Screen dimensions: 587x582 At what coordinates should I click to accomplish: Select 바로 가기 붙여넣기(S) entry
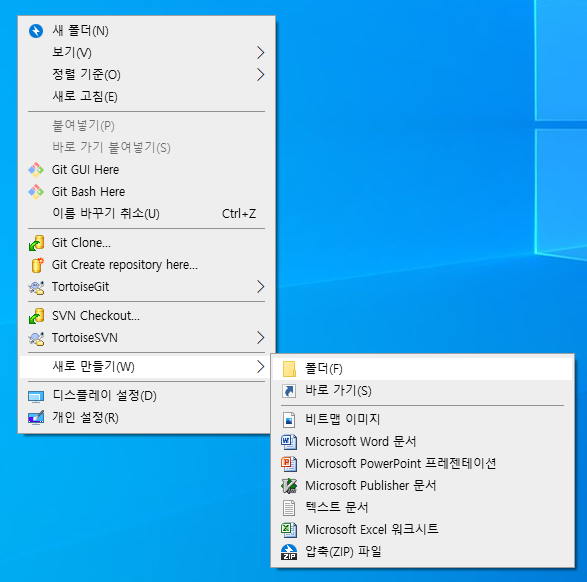coord(147,147)
